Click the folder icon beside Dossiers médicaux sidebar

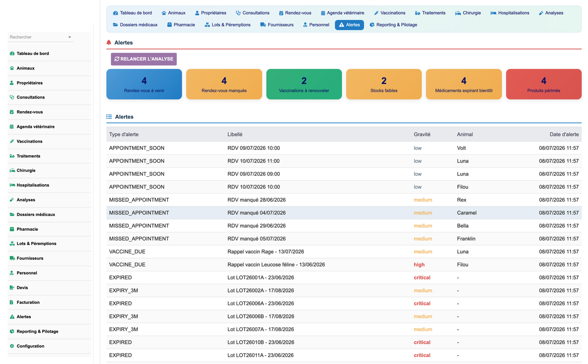[x=12, y=215]
